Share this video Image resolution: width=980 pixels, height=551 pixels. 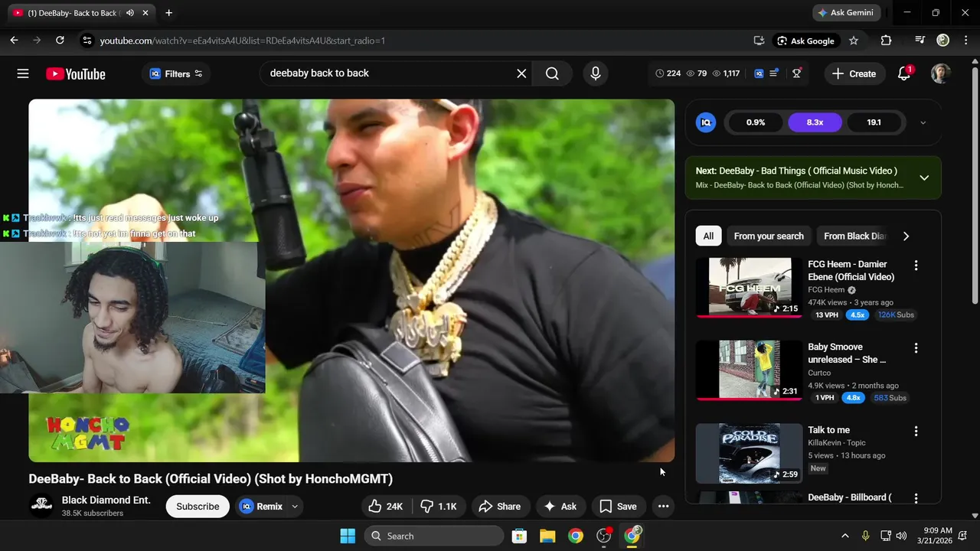click(x=499, y=507)
